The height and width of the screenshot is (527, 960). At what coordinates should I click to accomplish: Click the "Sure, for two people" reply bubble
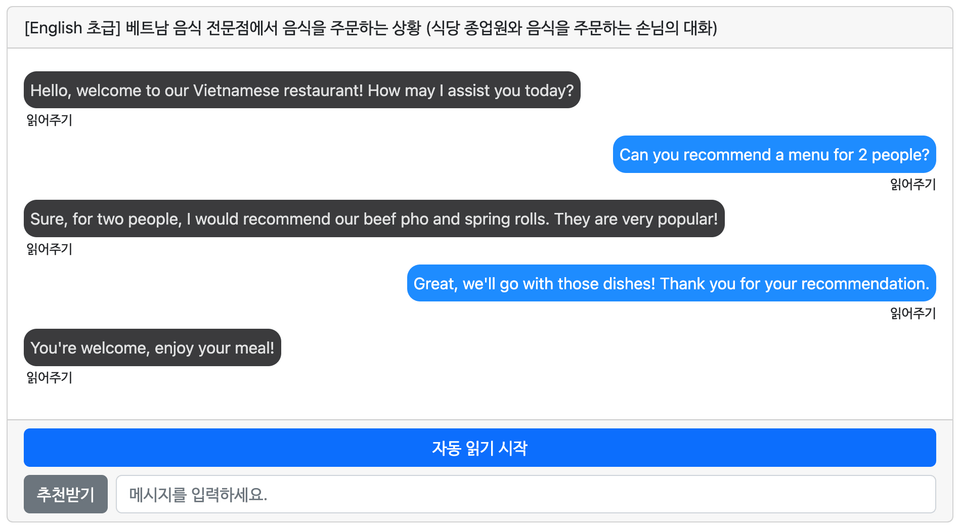(373, 219)
